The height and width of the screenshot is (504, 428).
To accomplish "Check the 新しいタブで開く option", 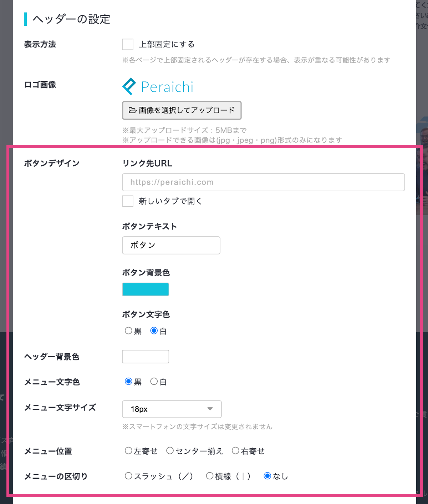I will point(128,201).
